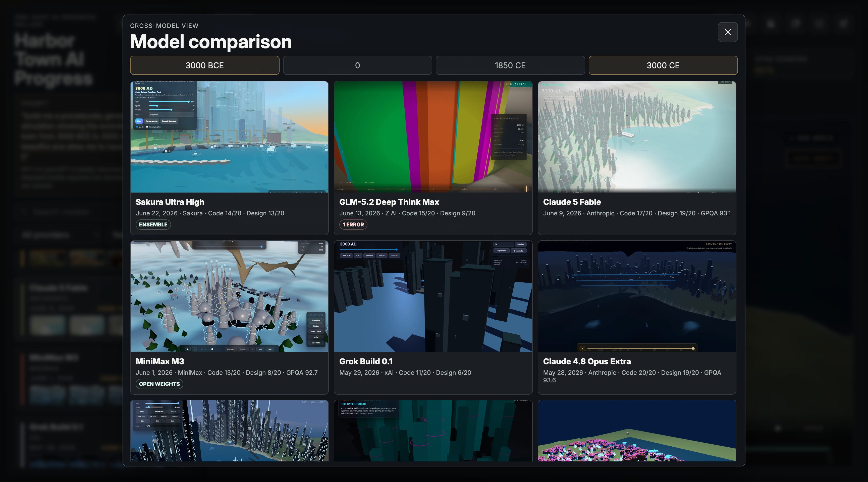Open the pink domes on green preview

[x=637, y=431]
